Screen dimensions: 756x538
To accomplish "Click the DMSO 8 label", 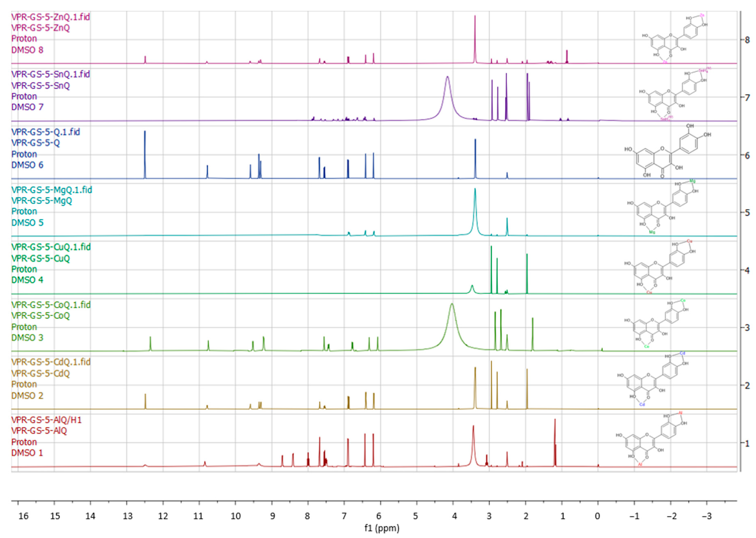I will (x=27, y=50).
